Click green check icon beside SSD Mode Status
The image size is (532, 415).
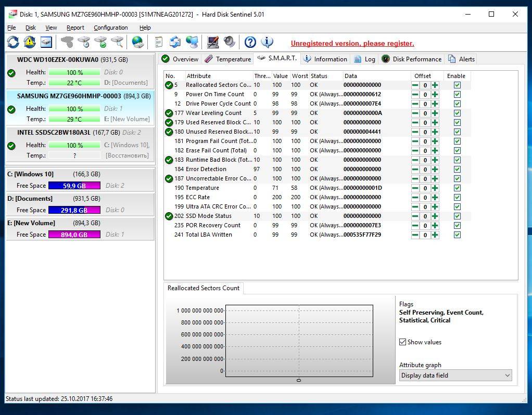pyautogui.click(x=169, y=216)
